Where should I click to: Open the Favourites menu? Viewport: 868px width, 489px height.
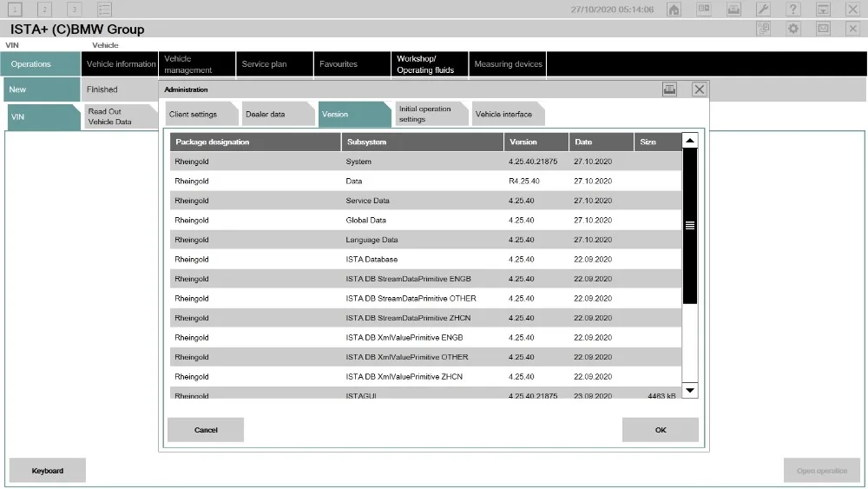pyautogui.click(x=352, y=64)
